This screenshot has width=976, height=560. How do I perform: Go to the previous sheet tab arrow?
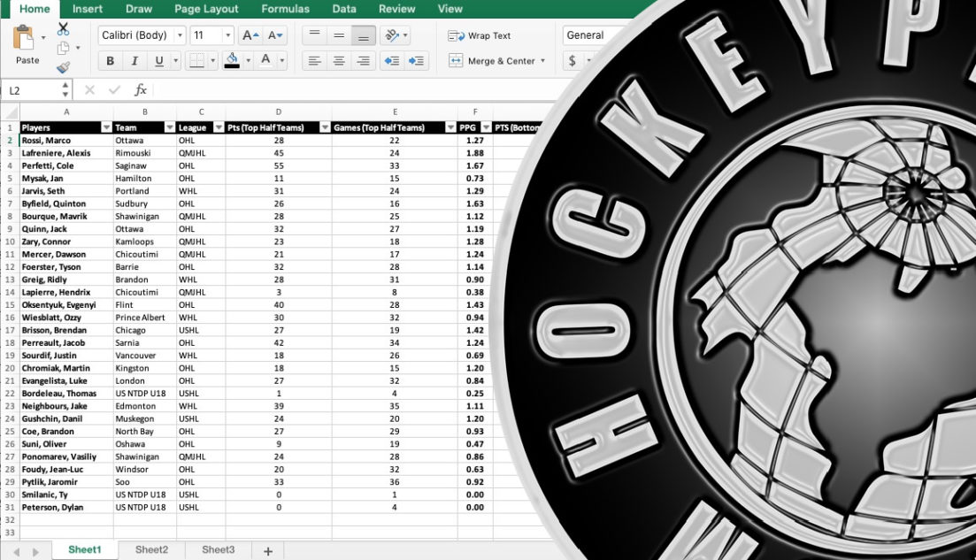[x=17, y=552]
